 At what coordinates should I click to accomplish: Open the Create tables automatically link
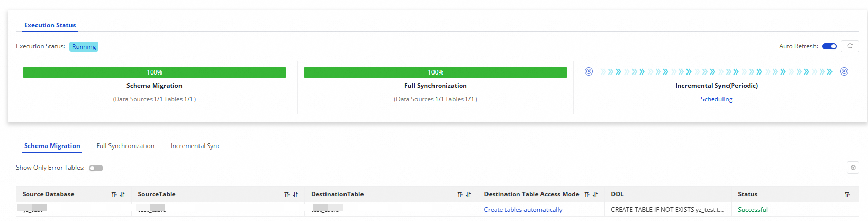coord(523,210)
